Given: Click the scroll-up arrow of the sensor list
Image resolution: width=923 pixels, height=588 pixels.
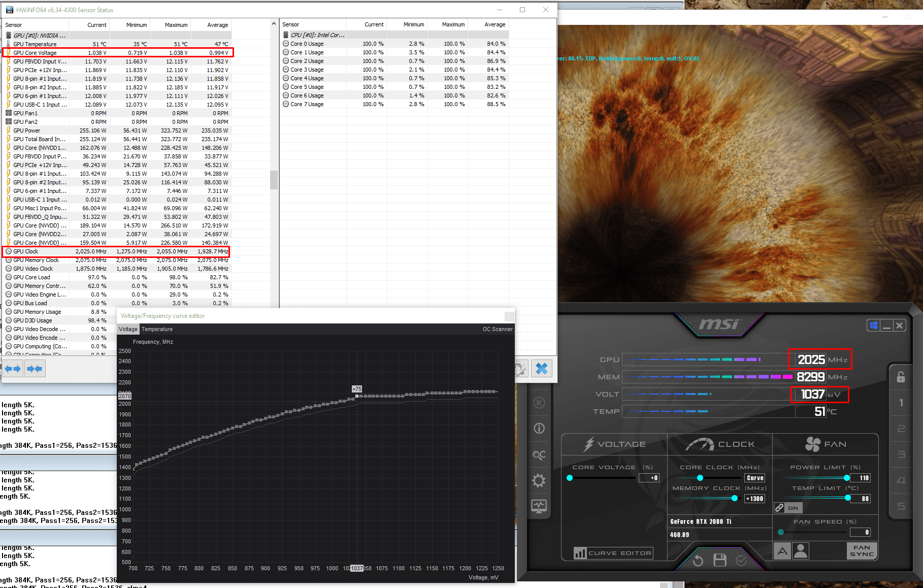Looking at the screenshot, I should point(274,23).
